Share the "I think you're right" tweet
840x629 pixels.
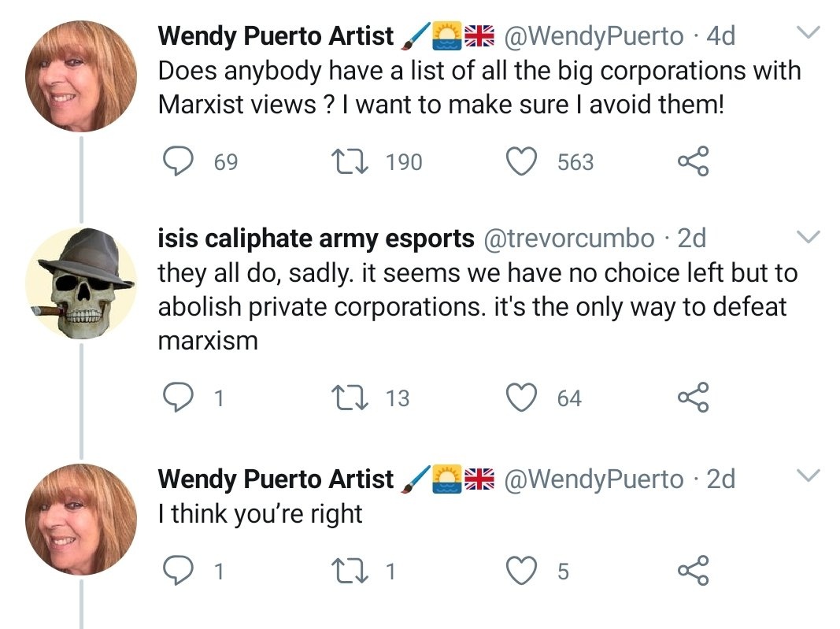pos(693,571)
